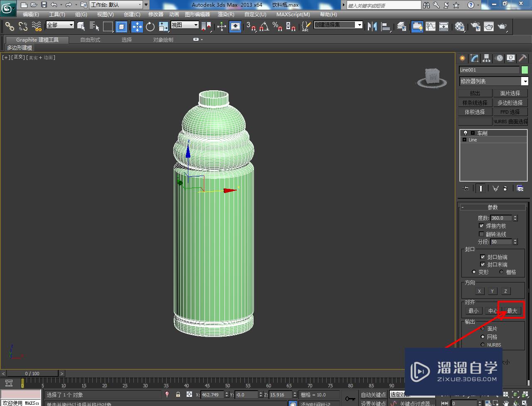Click the Unlink Selection tool

(x=23, y=27)
